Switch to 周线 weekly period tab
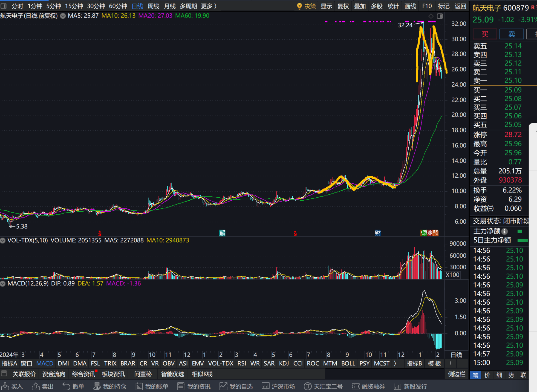The width and height of the screenshot is (537, 392). (x=153, y=6)
